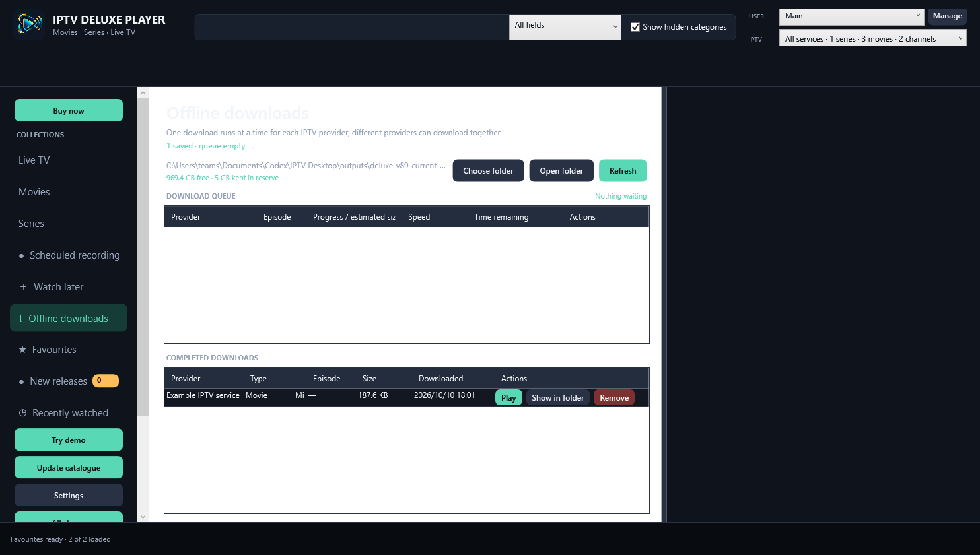
Task: Open the USER profile dropdown showing Main
Action: (x=851, y=16)
